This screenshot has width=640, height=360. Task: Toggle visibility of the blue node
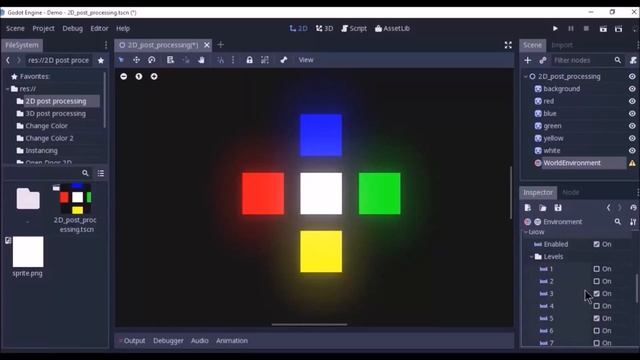pyautogui.click(x=632, y=113)
